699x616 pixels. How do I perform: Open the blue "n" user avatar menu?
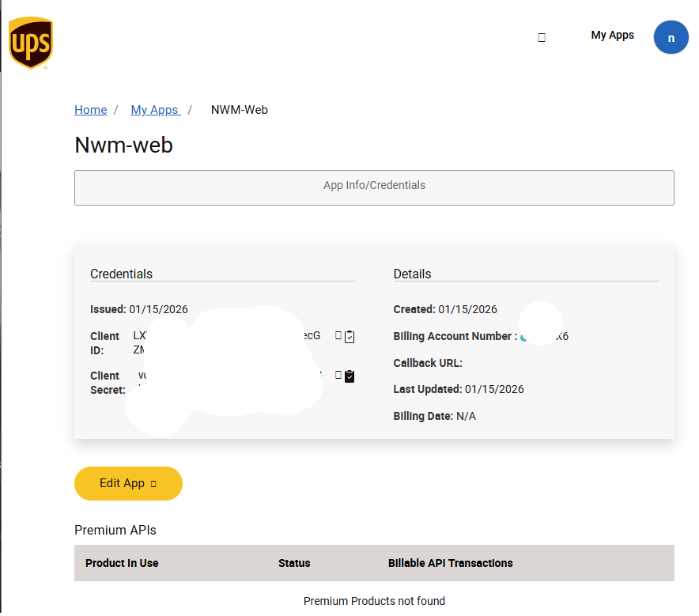(671, 38)
